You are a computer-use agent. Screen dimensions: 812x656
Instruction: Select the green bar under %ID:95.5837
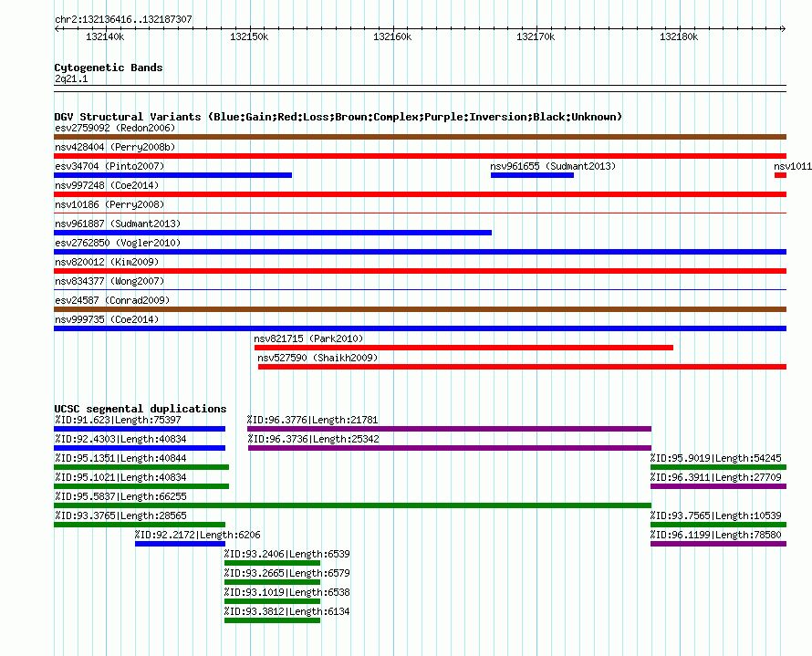[353, 505]
